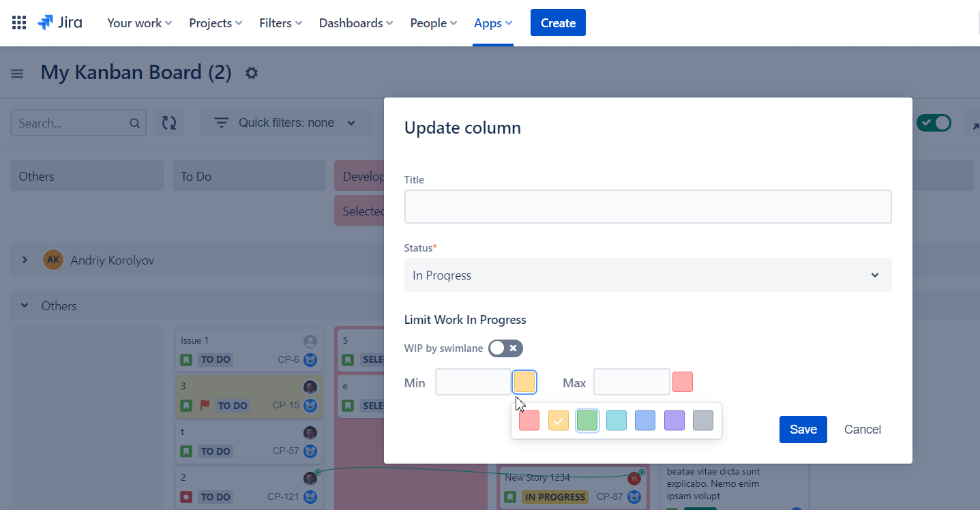This screenshot has height=510, width=980.
Task: Open the Quick filters dropdown
Action: pos(286,123)
